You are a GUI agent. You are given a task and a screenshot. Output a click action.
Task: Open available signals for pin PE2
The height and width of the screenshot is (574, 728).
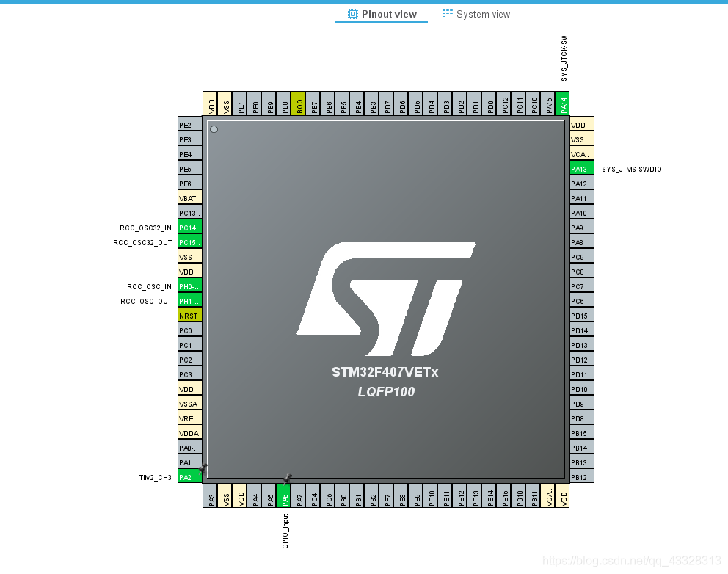189,123
